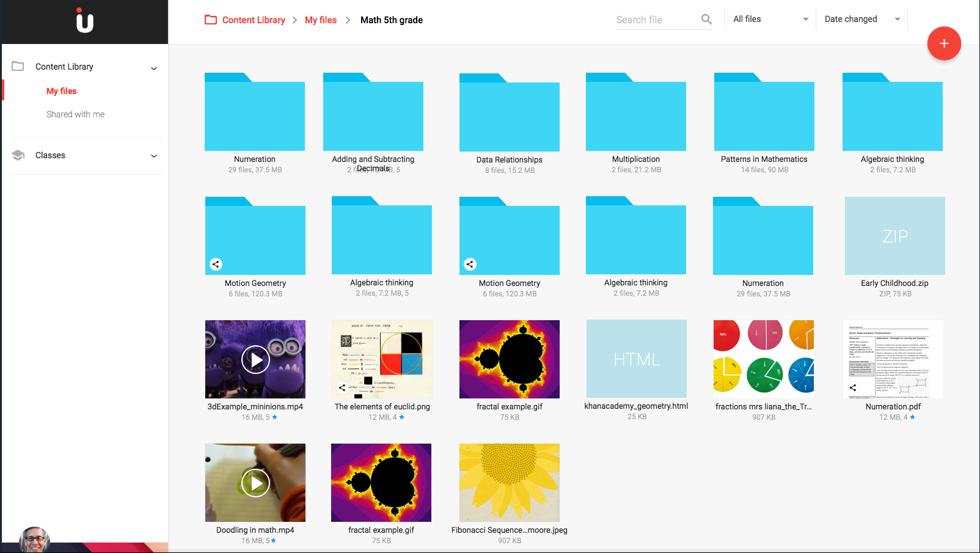
Task: Select My files in the sidebar
Action: coord(62,91)
